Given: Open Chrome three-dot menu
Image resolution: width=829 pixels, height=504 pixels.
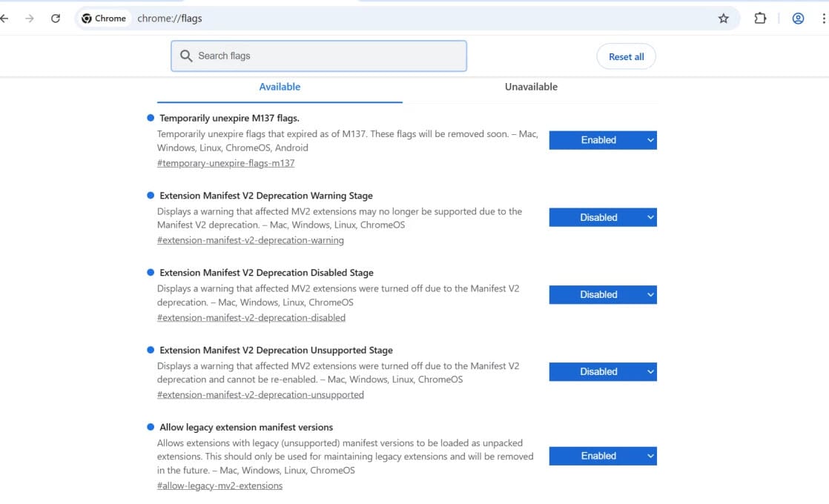Looking at the screenshot, I should pyautogui.click(x=823, y=19).
